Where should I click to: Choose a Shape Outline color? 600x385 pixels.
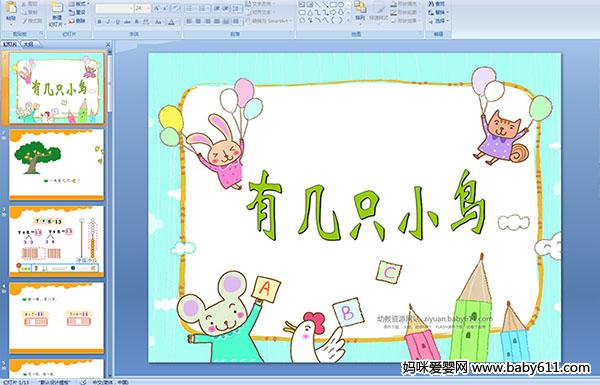point(405,12)
